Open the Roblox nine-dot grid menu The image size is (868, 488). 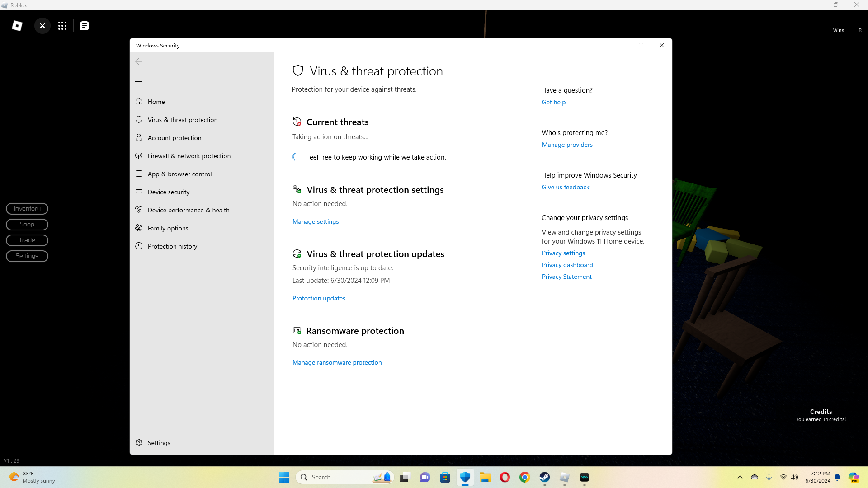[62, 26]
